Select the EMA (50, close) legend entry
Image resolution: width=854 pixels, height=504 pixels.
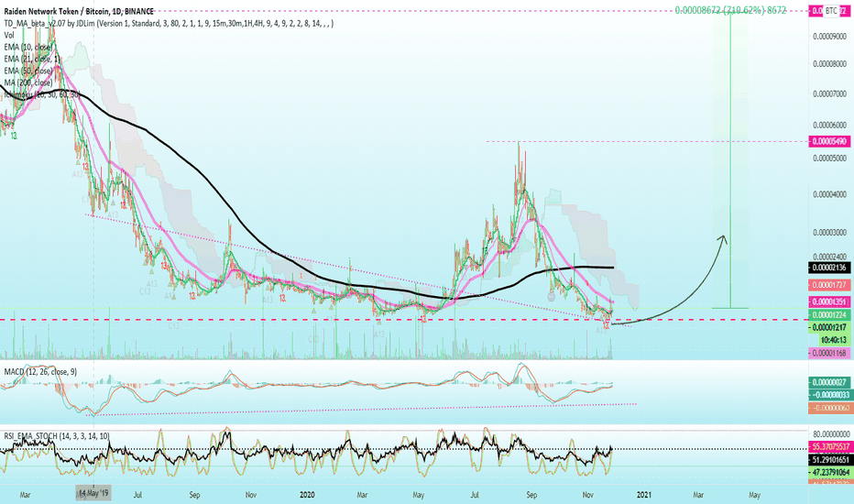pos(28,71)
